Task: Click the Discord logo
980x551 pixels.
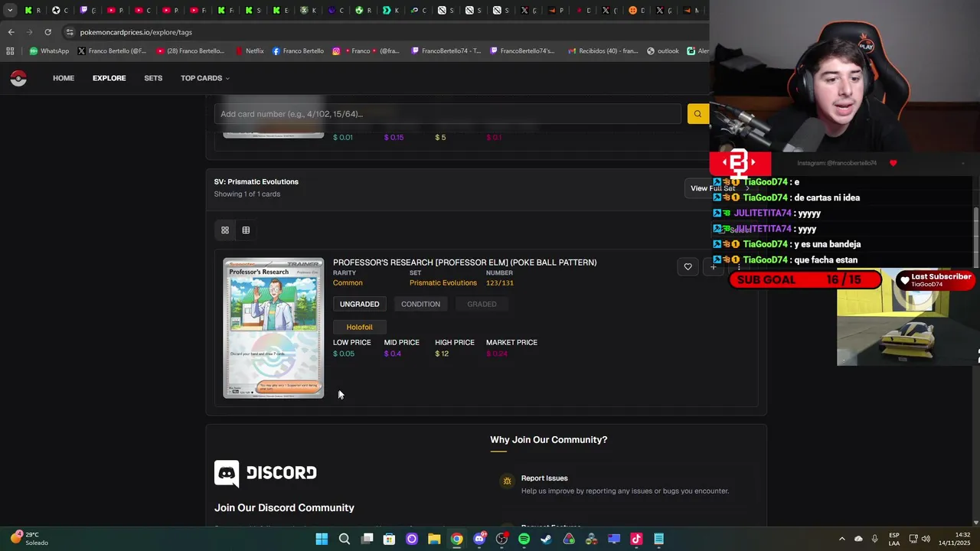Action: coord(265,474)
